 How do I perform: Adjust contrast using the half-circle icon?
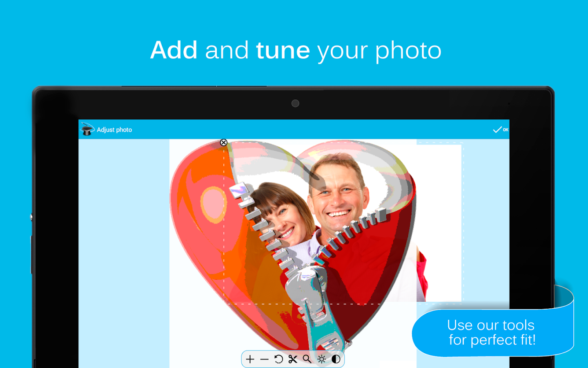click(336, 359)
